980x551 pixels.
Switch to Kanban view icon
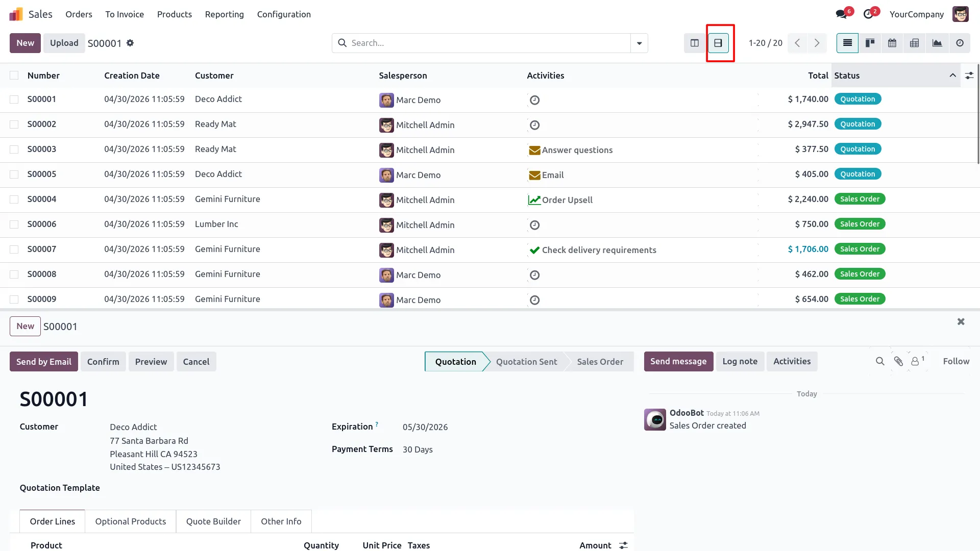870,43
